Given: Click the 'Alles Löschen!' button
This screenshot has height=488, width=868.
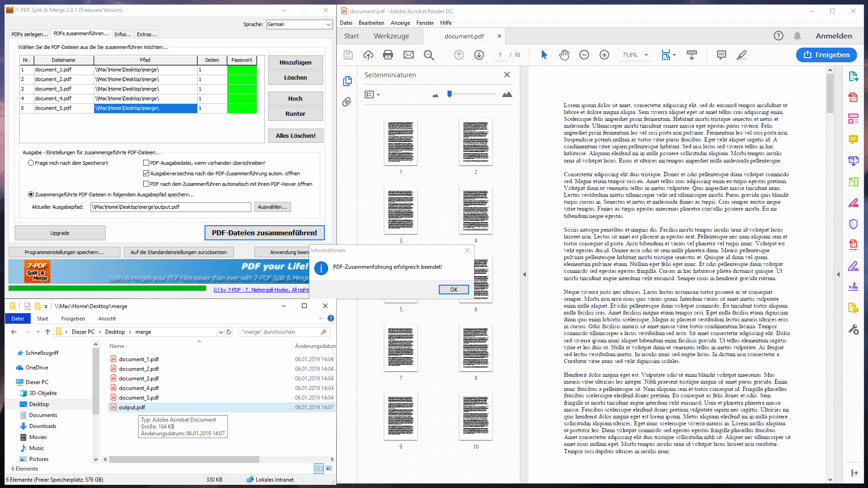Looking at the screenshot, I should [x=296, y=136].
